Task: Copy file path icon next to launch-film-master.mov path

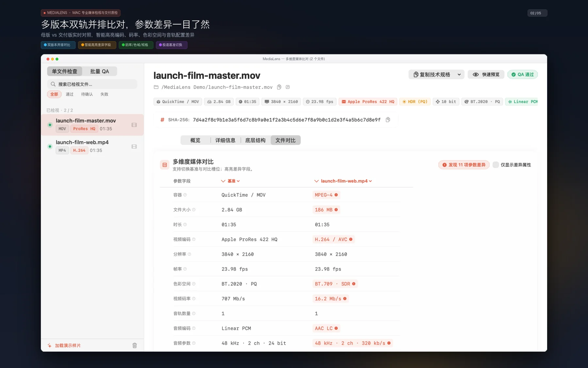Action: pos(279,87)
